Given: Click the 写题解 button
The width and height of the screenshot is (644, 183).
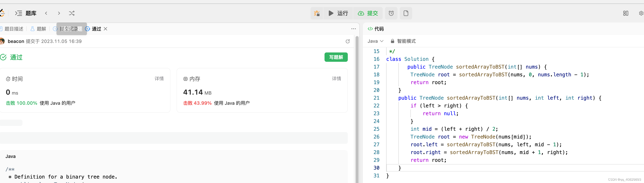Looking at the screenshot, I should click(x=336, y=57).
